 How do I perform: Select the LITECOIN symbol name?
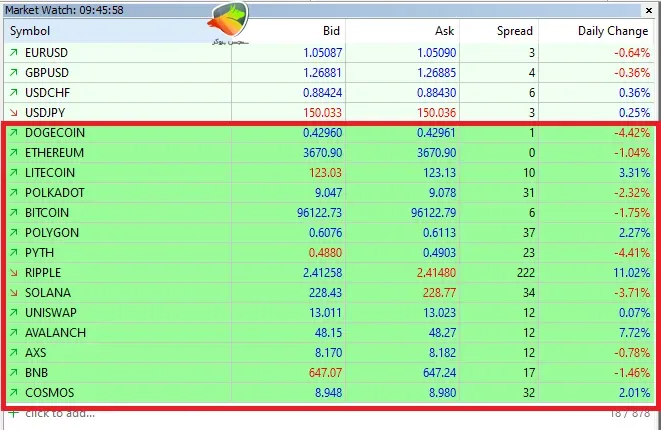[x=50, y=173]
